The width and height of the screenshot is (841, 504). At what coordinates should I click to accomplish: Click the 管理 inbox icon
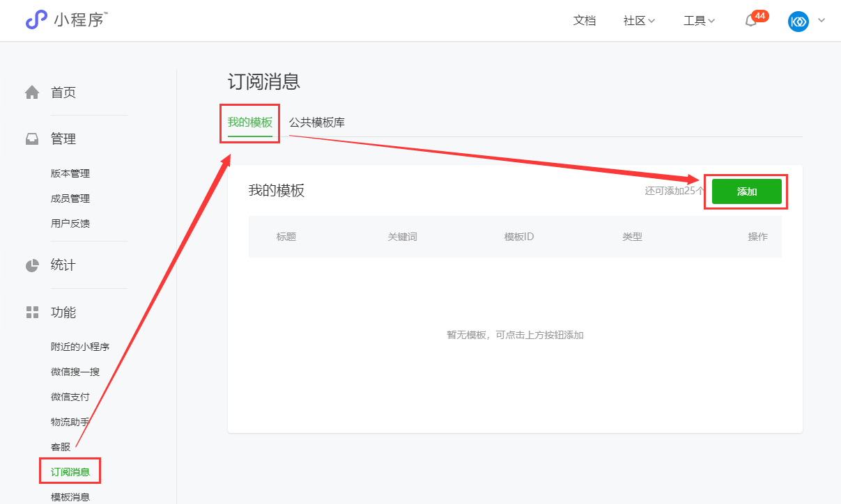(32, 139)
